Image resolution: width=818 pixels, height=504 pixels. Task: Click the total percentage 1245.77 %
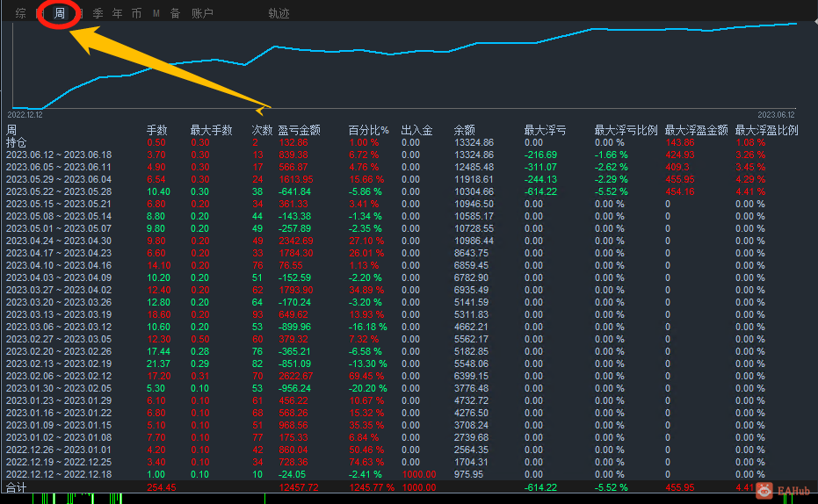pos(372,487)
